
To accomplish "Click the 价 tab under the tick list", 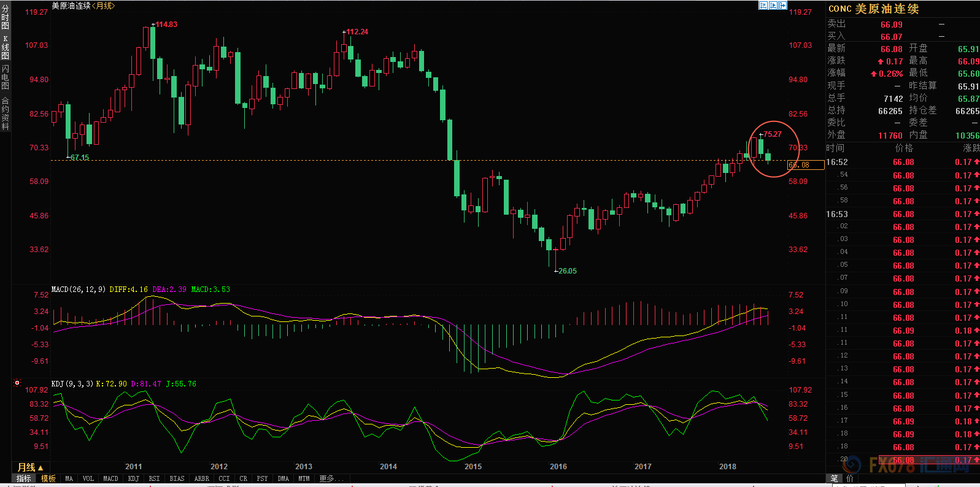I will pyautogui.click(x=850, y=478).
